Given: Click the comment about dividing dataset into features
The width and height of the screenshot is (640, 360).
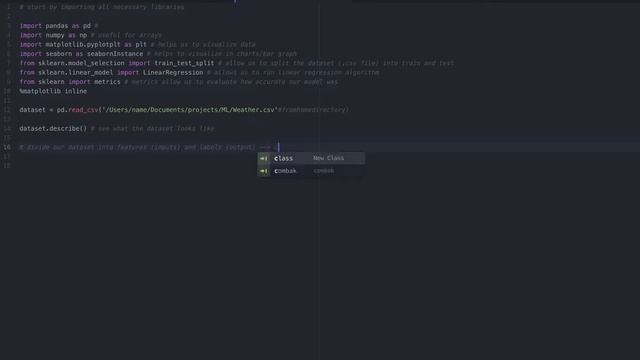Looking at the screenshot, I should (x=144, y=147).
